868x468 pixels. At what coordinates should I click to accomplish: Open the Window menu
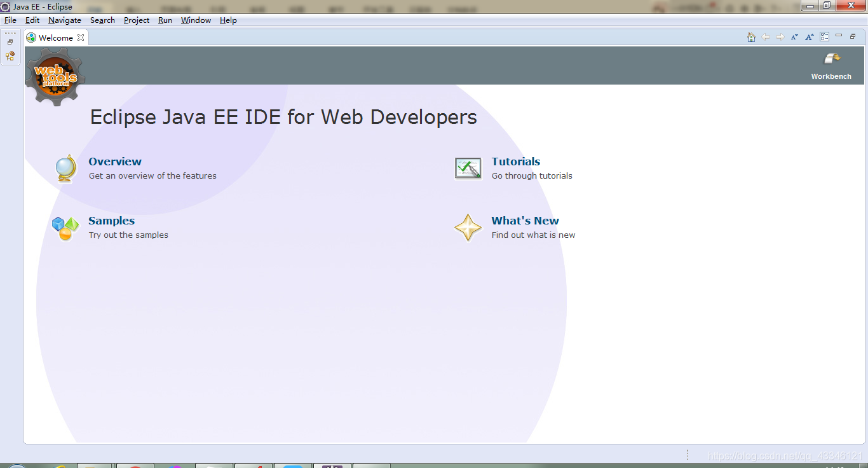point(196,20)
